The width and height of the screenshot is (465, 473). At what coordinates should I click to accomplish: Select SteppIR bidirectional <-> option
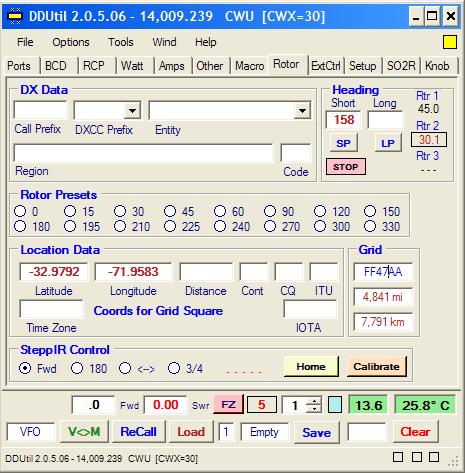(125, 368)
